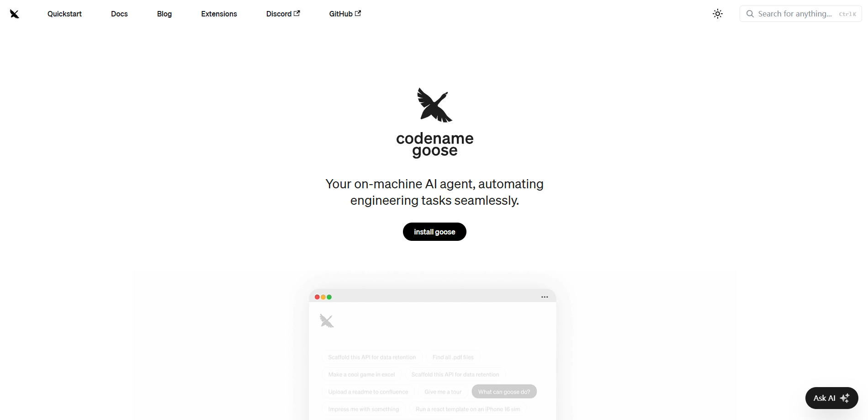
Task: Click the goose logo in navbar
Action: click(x=15, y=14)
